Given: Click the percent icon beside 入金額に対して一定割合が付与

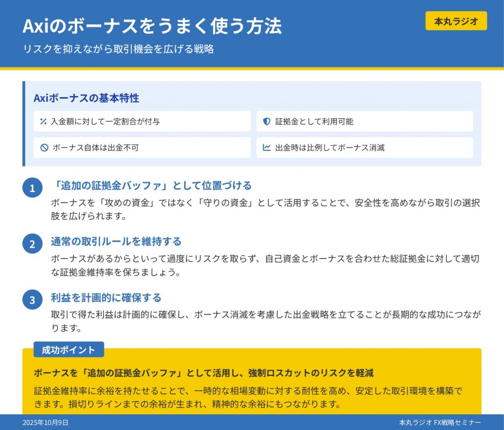Looking at the screenshot, I should tap(43, 121).
